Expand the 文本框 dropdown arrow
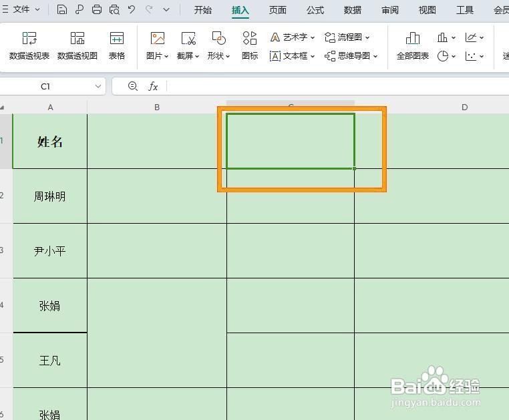This screenshot has width=509, height=420. 313,57
